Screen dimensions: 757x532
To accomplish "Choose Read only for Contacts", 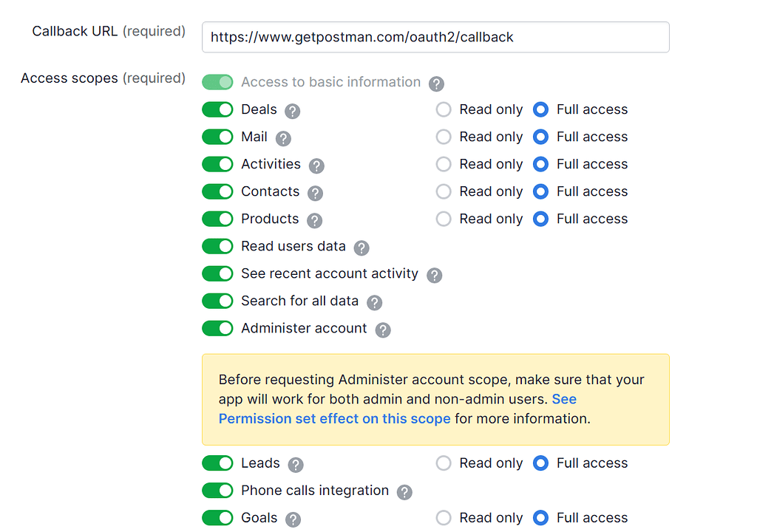I will coord(444,191).
